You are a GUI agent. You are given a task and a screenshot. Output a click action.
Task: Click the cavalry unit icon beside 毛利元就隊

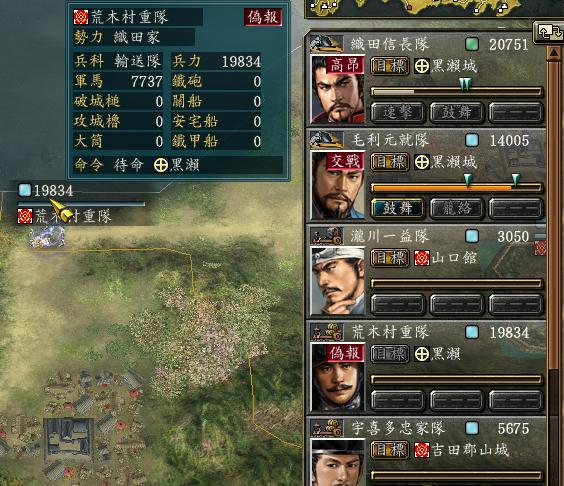(x=326, y=140)
